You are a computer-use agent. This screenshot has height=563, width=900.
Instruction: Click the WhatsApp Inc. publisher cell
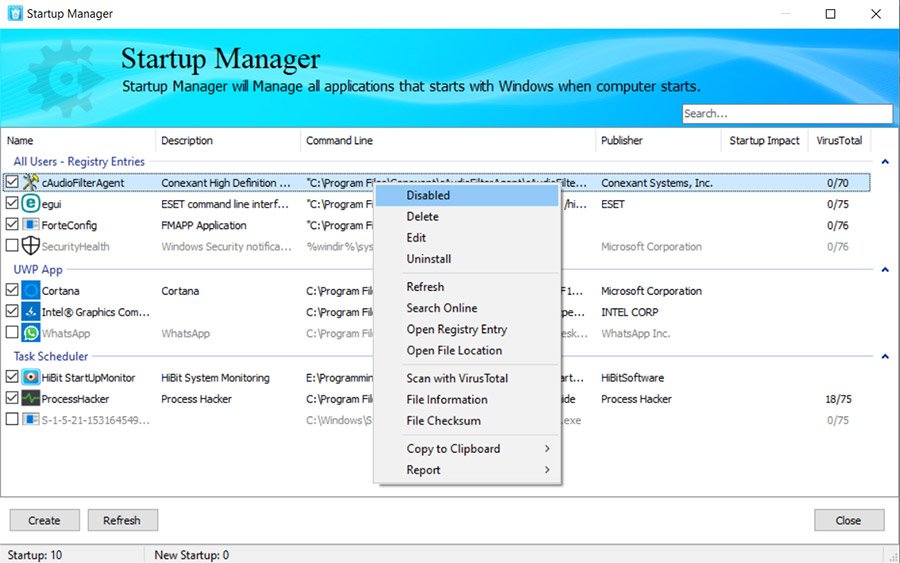635,333
